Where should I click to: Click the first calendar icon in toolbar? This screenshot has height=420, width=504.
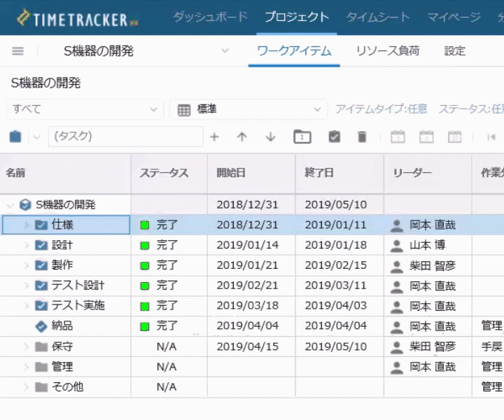(398, 136)
